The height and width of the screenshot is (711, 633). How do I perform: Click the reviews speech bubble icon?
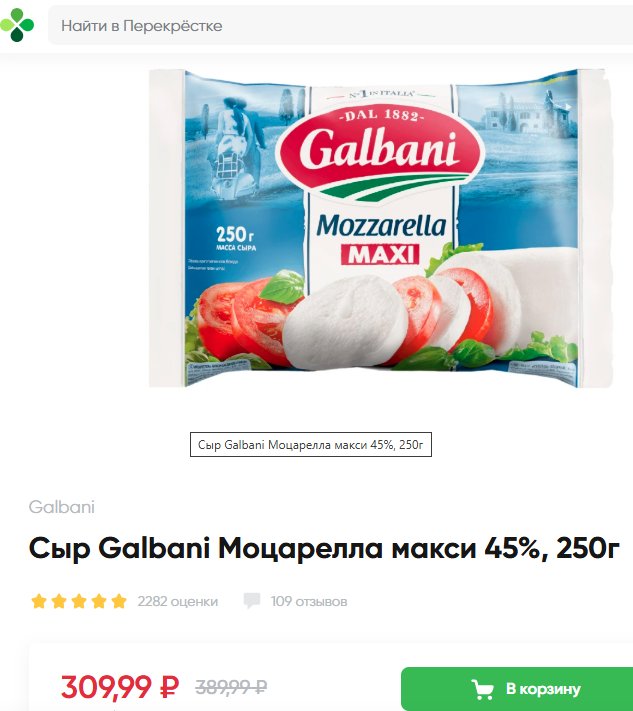point(252,600)
